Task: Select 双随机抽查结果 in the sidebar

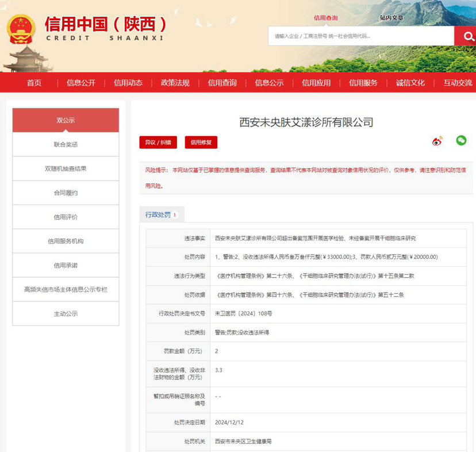Action: [x=66, y=168]
